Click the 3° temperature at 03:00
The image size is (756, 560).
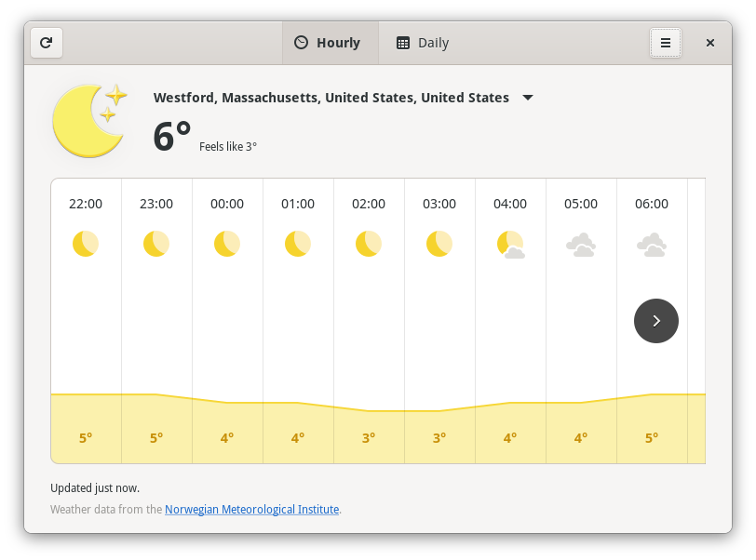(x=439, y=437)
